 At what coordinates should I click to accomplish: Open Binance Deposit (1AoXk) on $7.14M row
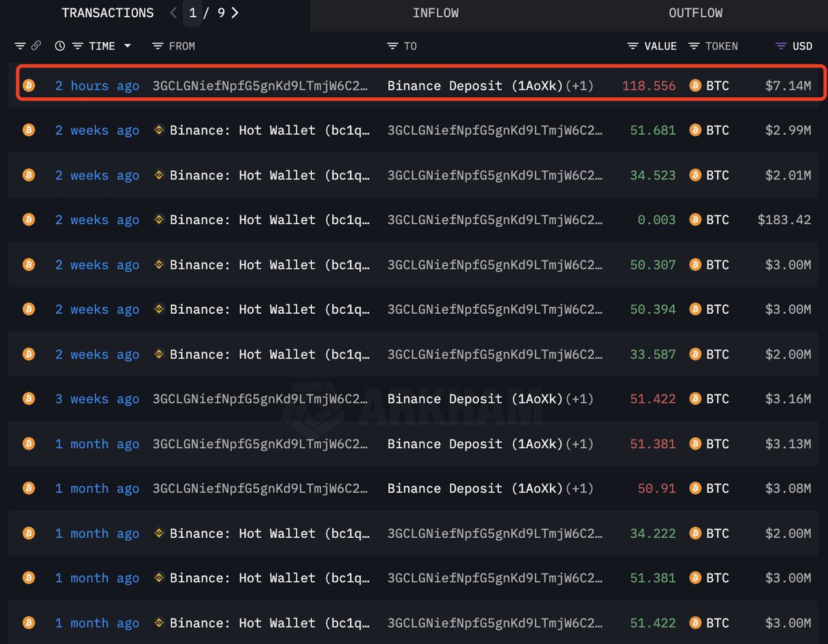pyautogui.click(x=475, y=85)
